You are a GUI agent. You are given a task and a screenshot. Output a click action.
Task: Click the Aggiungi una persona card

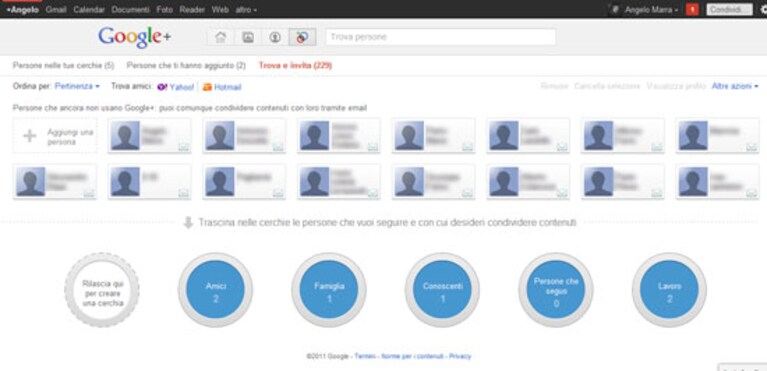pyautogui.click(x=55, y=136)
